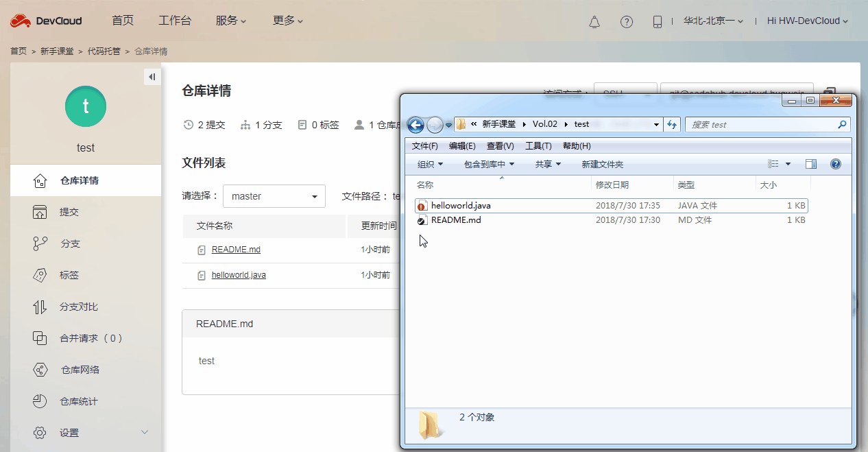868x452 pixels.
Task: Select the 分支对比 compare icon
Action: pyautogui.click(x=41, y=306)
